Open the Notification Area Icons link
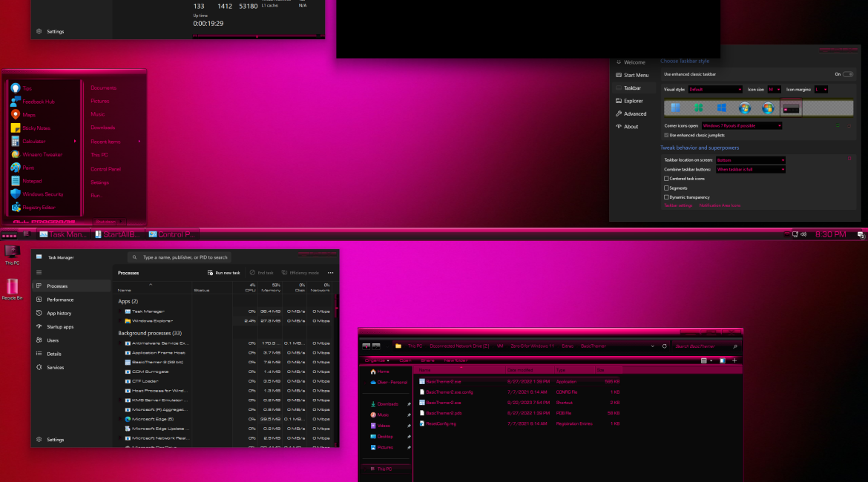Viewport: 868px width, 482px height. 719,205
